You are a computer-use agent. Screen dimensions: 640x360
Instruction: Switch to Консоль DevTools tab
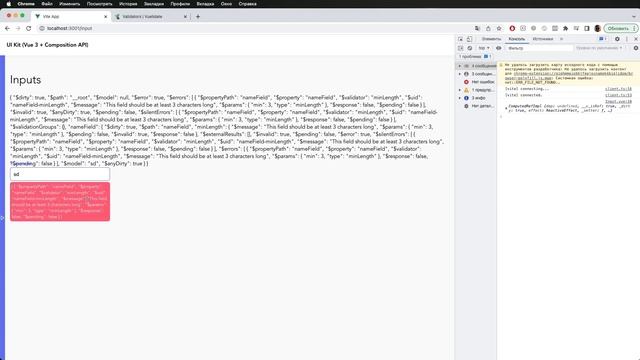[x=517, y=39]
